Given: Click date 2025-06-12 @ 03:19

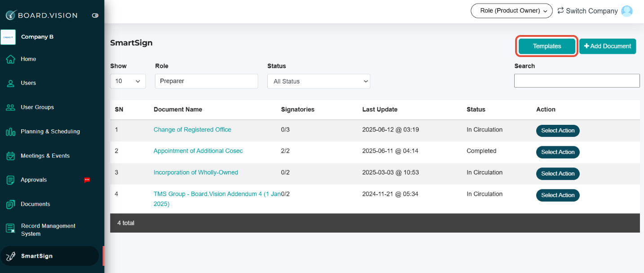Looking at the screenshot, I should [x=390, y=130].
